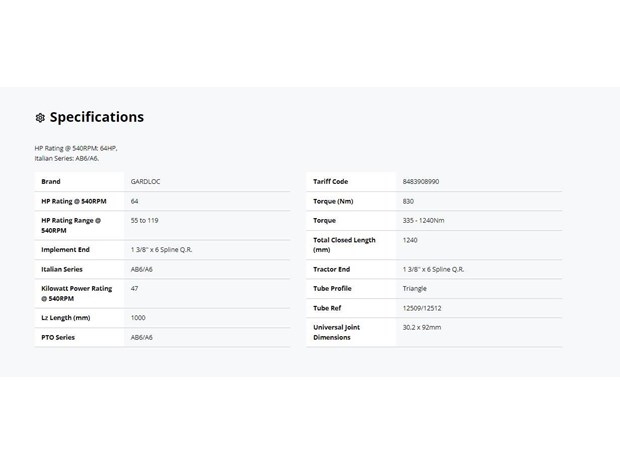Click the '55 to 119' value
This screenshot has width=620, height=465.
pos(145,221)
